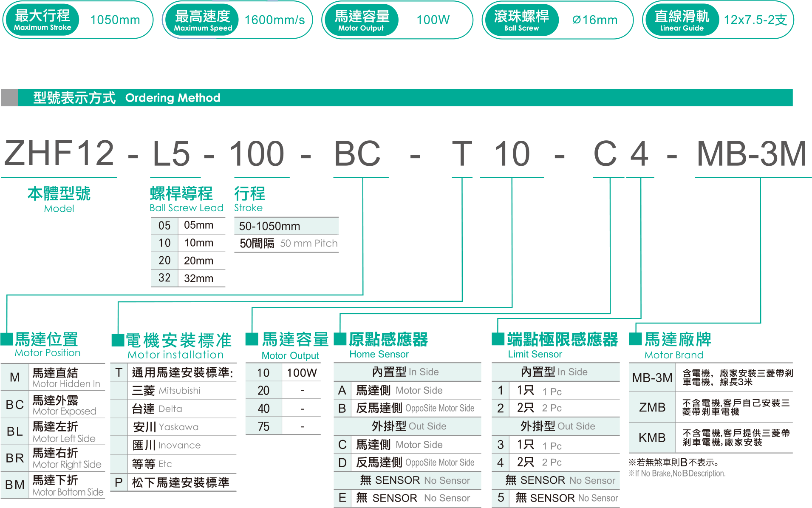Select the ZMB motor brand row
This screenshot has width=812, height=508.
(x=710, y=407)
